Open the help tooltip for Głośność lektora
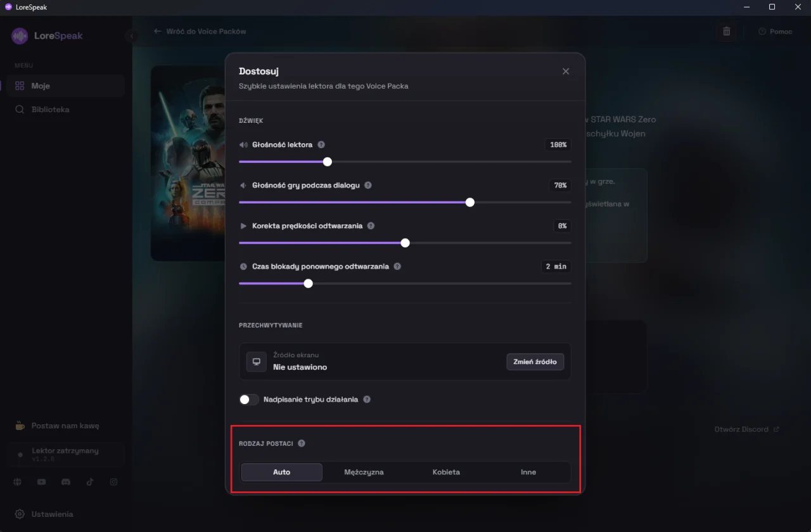This screenshot has width=811, height=532. [x=321, y=145]
